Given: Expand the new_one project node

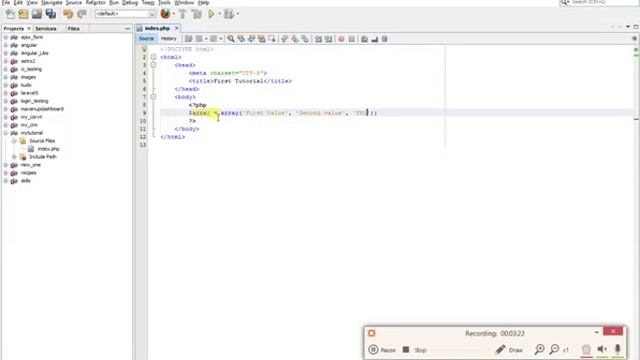Looking at the screenshot, I should click(x=6, y=165).
